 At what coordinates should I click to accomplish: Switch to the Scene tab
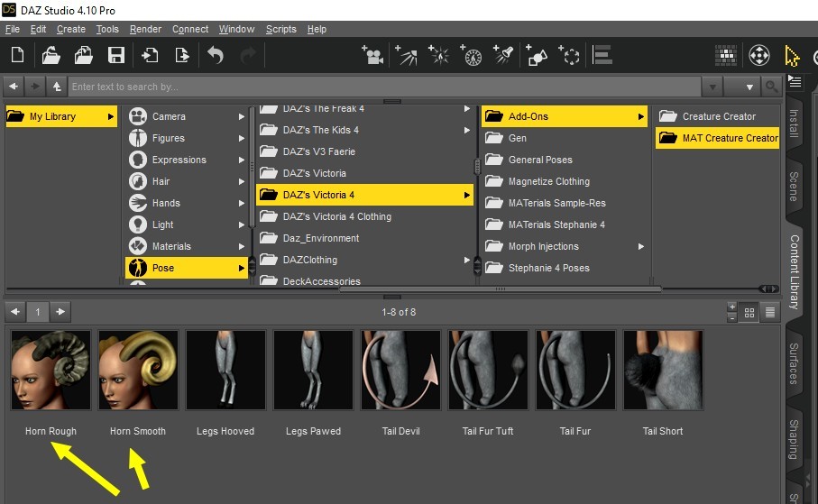(x=794, y=186)
